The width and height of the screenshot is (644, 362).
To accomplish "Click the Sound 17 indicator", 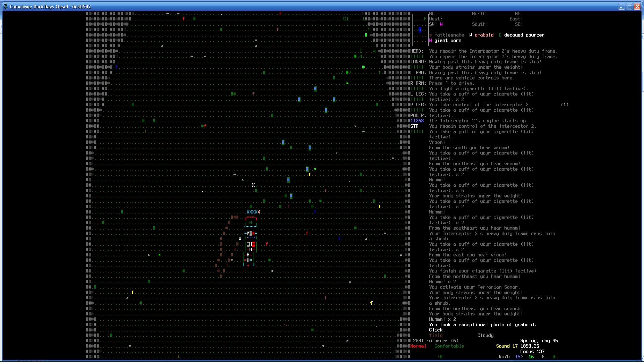I will click(506, 346).
